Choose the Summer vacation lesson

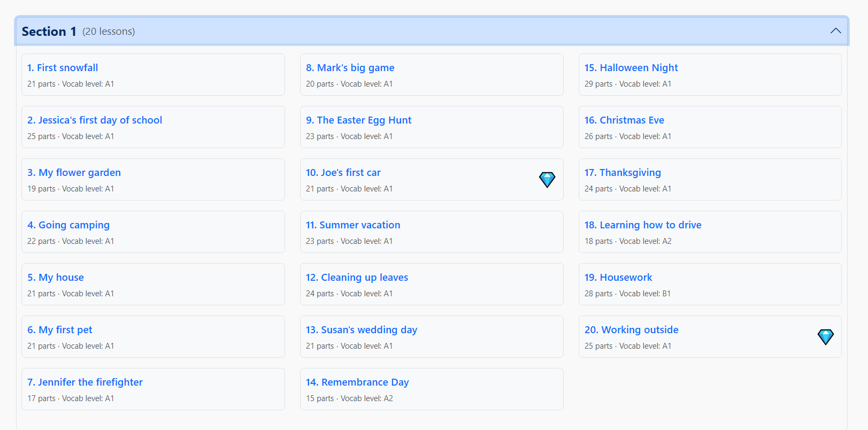[x=353, y=225]
